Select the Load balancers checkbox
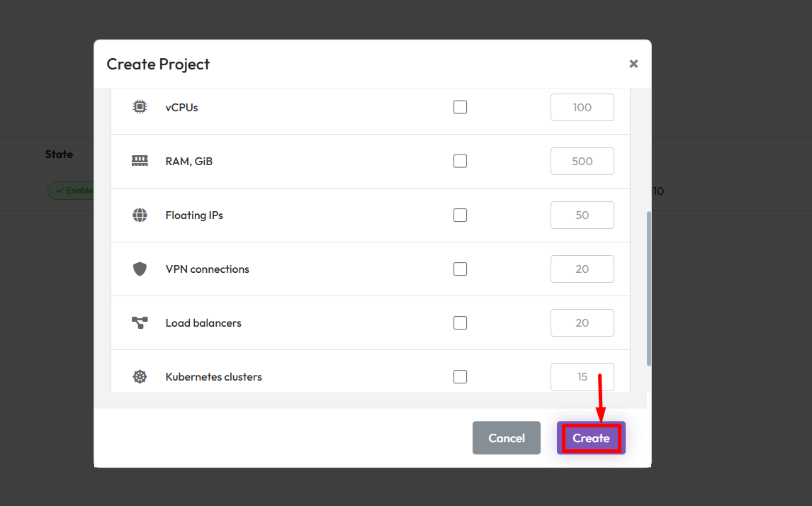The width and height of the screenshot is (812, 506). tap(461, 322)
